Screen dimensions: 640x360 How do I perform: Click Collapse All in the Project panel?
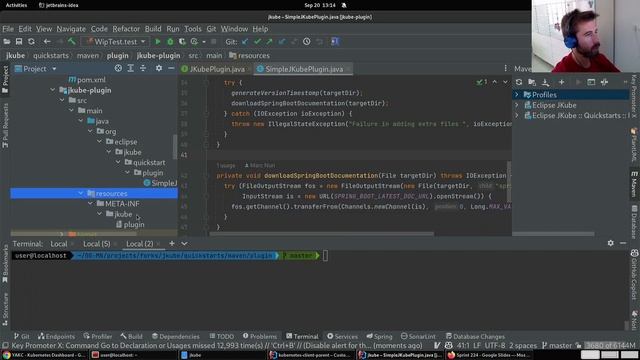coord(143,69)
